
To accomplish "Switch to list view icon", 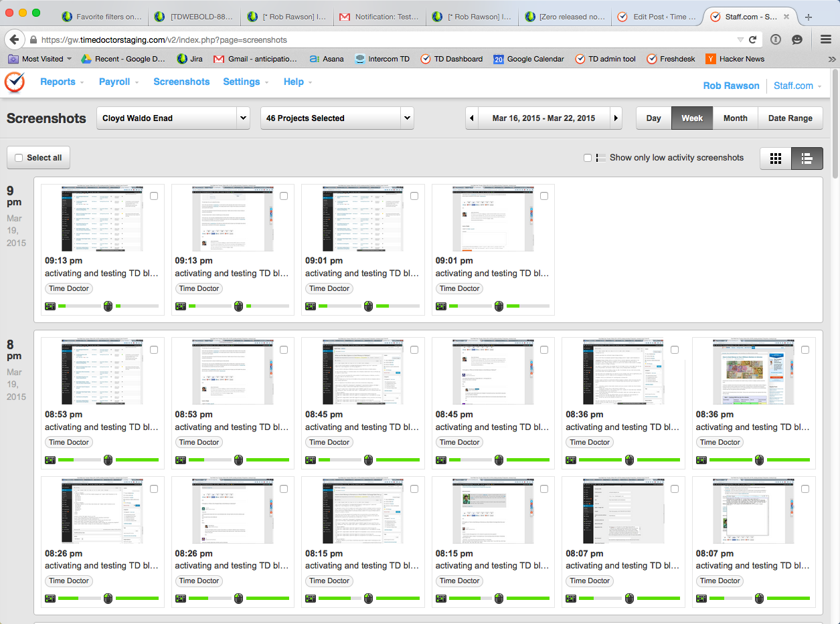I will 807,159.
